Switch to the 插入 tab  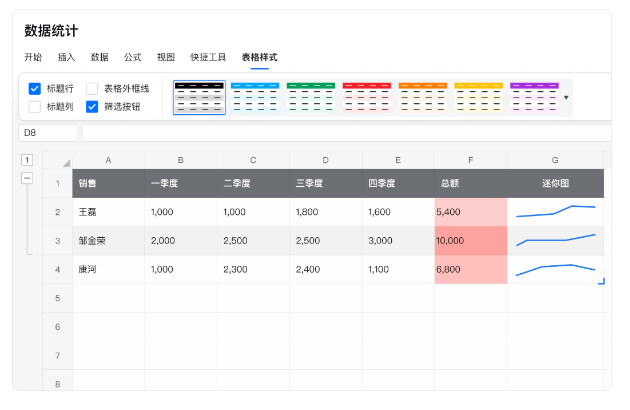[x=67, y=57]
